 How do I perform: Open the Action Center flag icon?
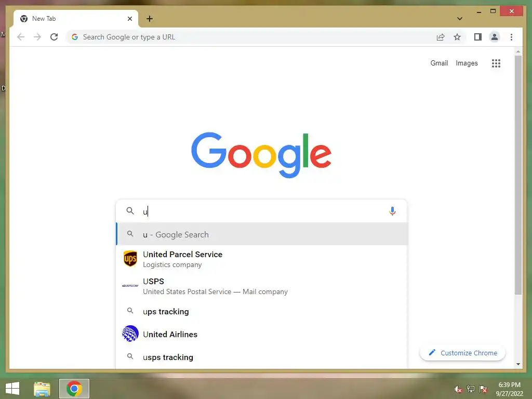point(483,389)
